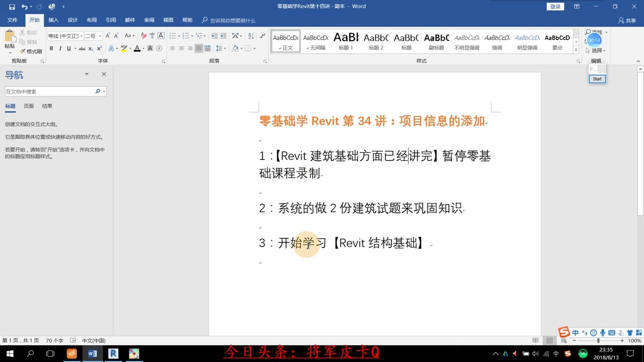
Task: Click the Phonetic Guide (文) icon
Action: pos(152,36)
